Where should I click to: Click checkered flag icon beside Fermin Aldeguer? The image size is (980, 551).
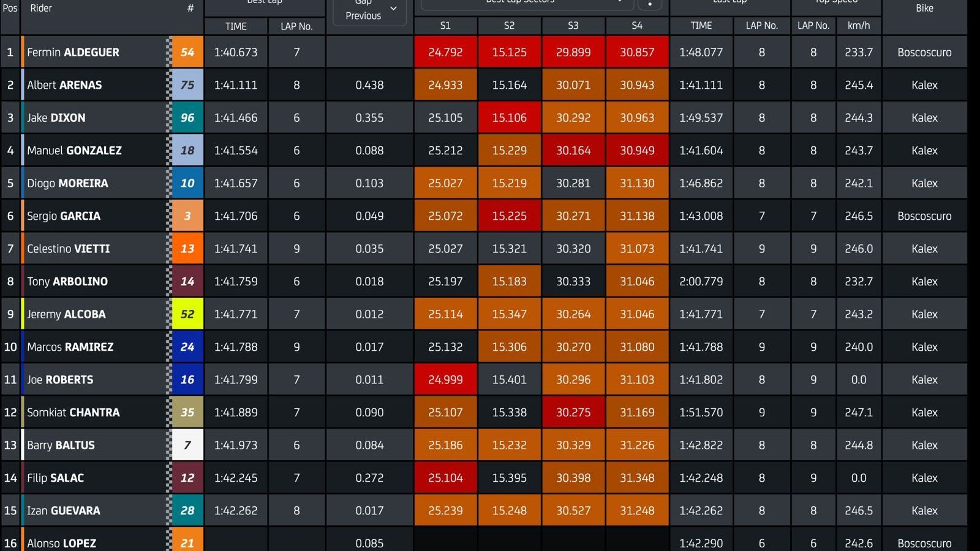(x=168, y=52)
